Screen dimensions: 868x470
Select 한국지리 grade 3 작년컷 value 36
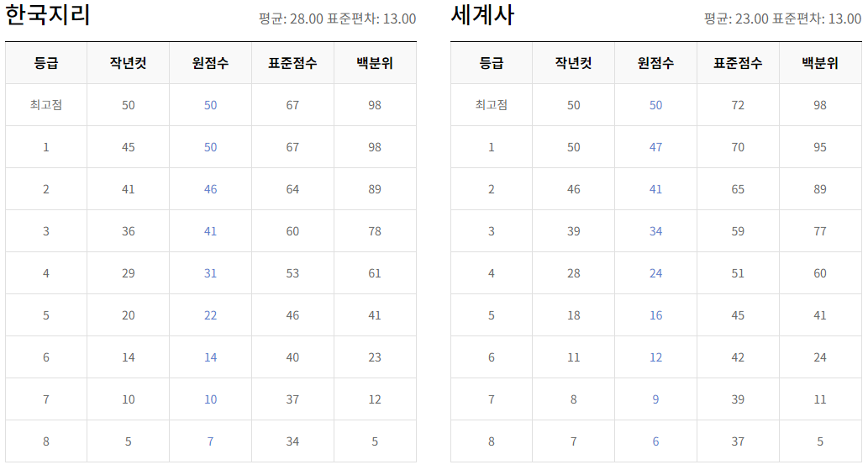click(129, 231)
